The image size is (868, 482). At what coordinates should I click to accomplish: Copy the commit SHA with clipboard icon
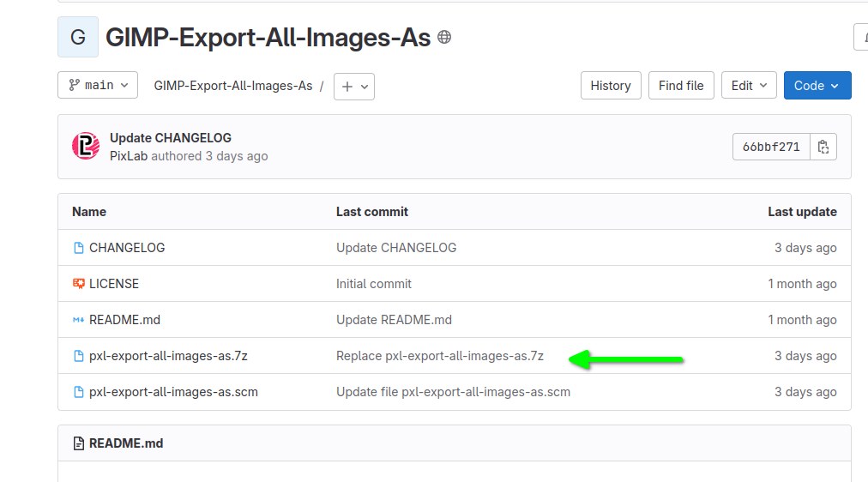[x=823, y=147]
